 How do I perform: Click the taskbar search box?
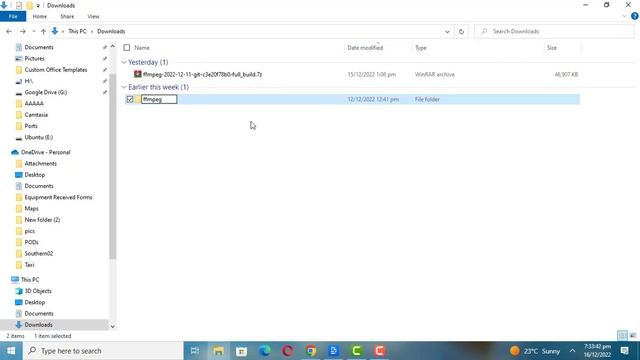[103, 351]
